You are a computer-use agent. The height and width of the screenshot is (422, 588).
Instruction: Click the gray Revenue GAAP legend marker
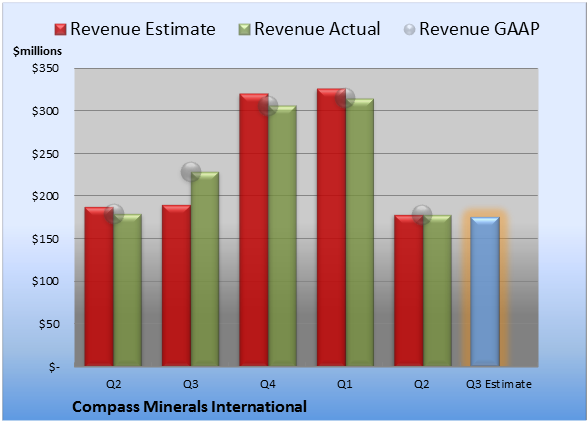409,30
